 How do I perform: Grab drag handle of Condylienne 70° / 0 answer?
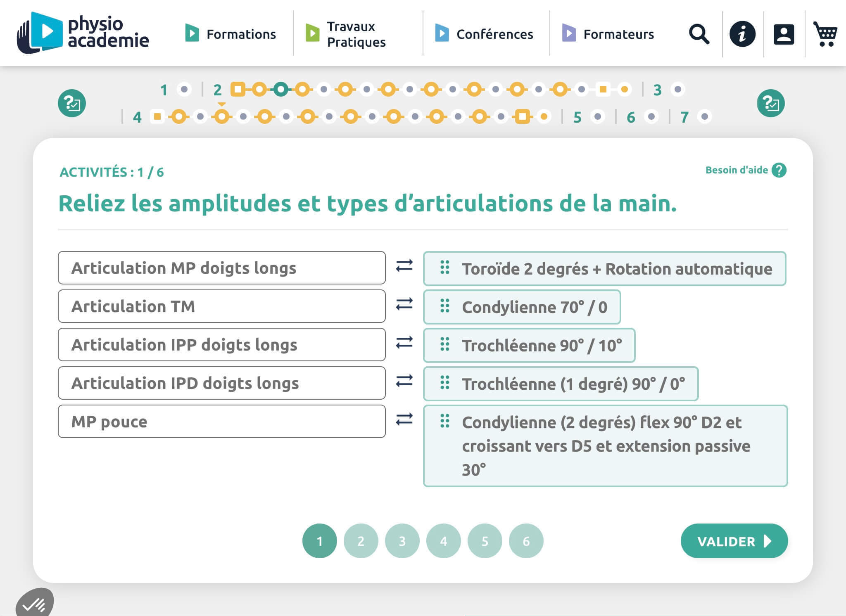[x=444, y=306]
